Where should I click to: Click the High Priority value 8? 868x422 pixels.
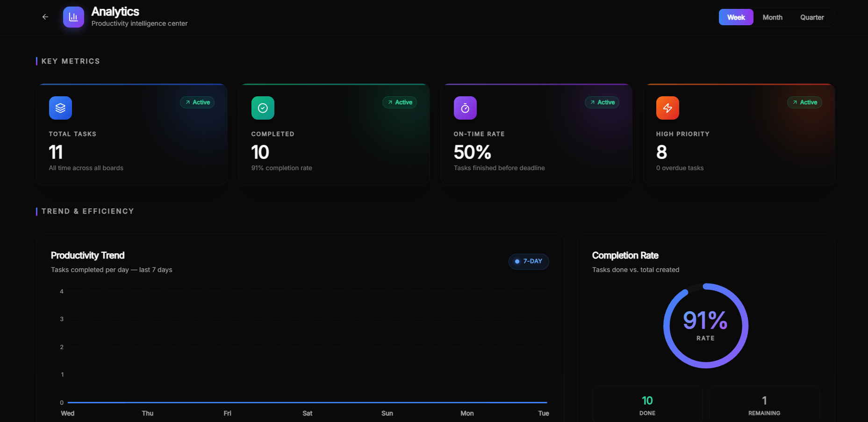click(661, 152)
